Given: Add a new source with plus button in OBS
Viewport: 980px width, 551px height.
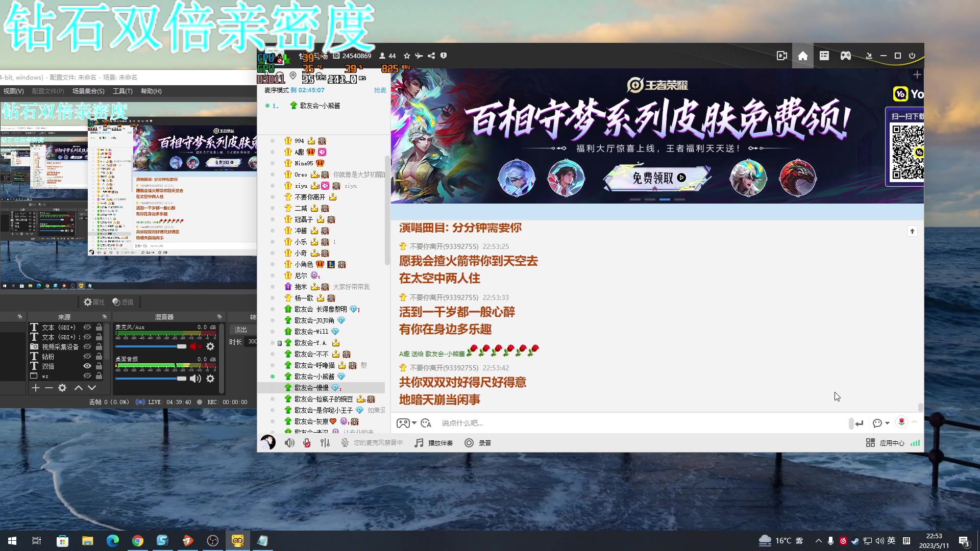Looking at the screenshot, I should click(35, 388).
